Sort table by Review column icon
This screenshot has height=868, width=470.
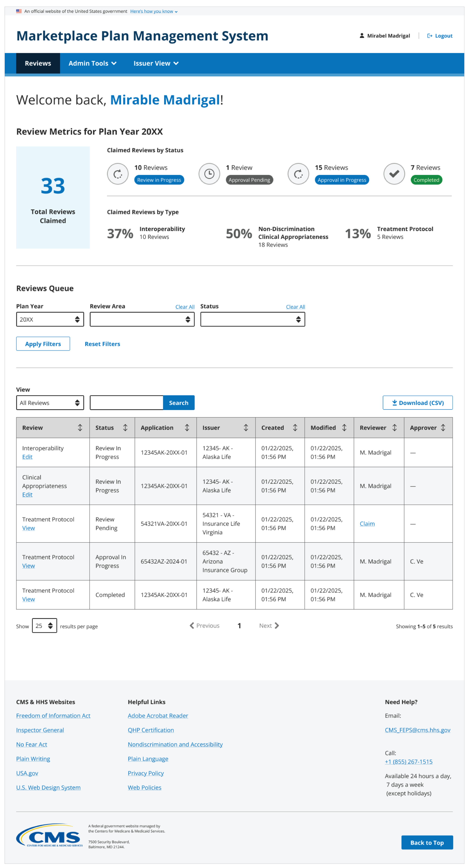80,428
